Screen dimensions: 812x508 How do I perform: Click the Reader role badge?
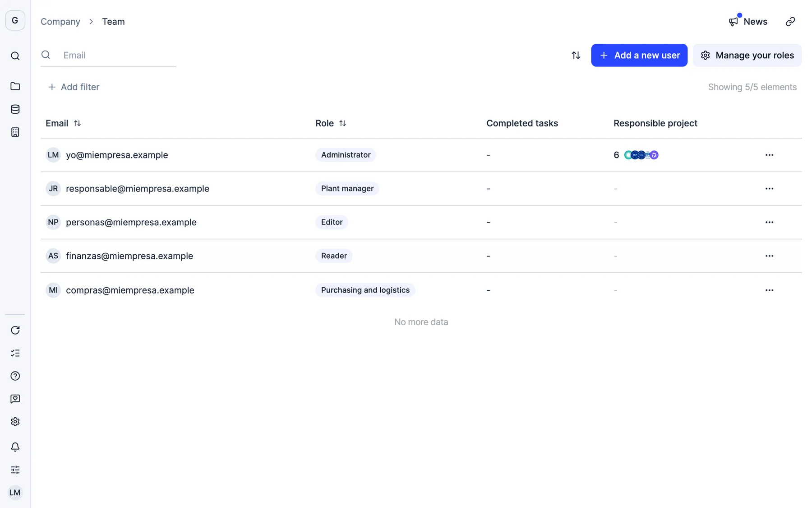pos(334,256)
